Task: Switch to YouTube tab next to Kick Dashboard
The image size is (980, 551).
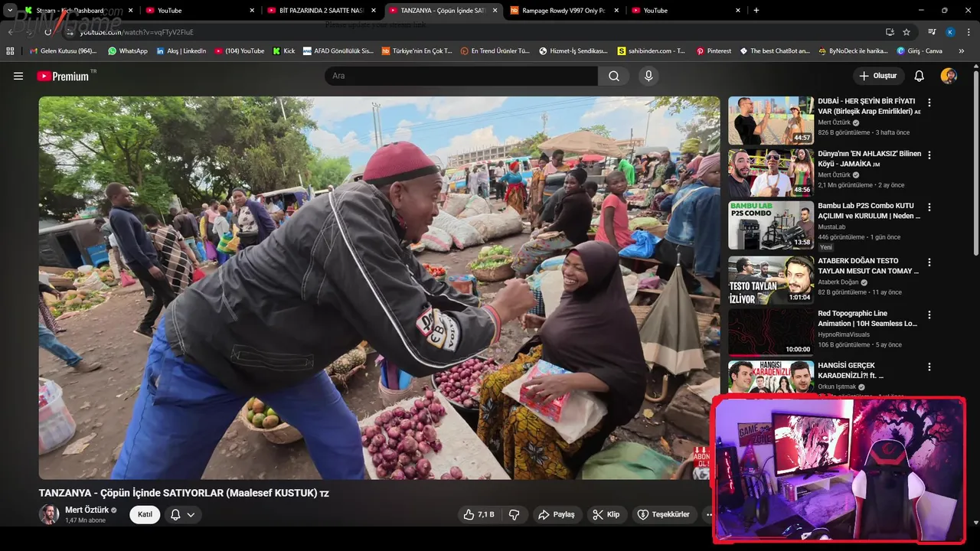Action: point(199,10)
